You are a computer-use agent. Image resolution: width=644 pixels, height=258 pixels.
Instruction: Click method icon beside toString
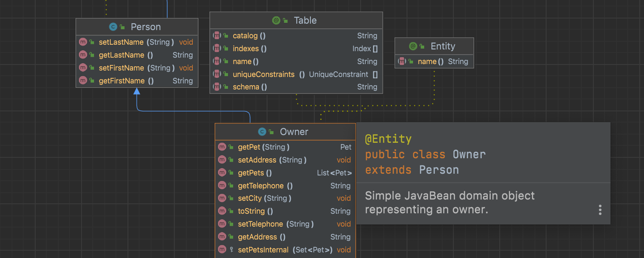(x=222, y=211)
